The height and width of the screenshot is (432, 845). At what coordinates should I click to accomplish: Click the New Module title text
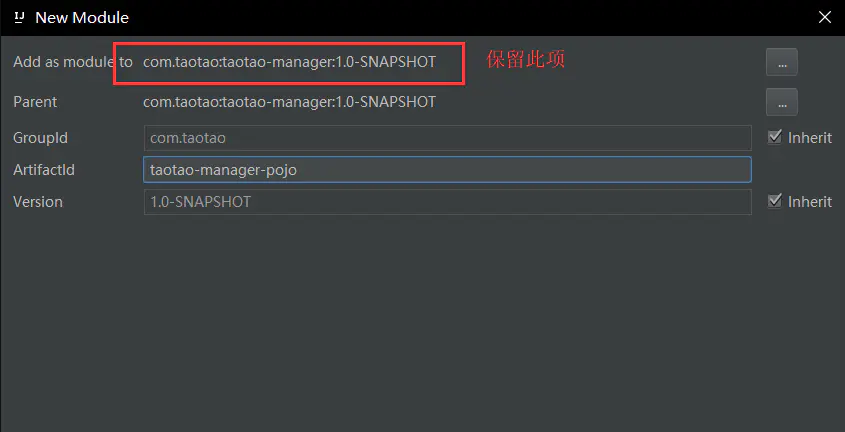[82, 17]
